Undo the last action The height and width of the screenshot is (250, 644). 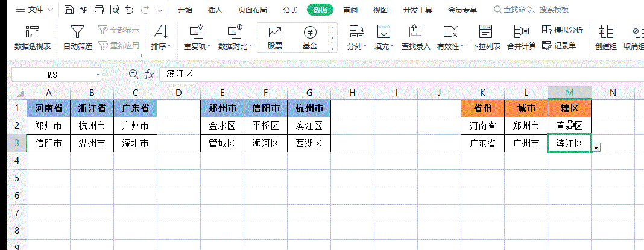click(x=129, y=10)
